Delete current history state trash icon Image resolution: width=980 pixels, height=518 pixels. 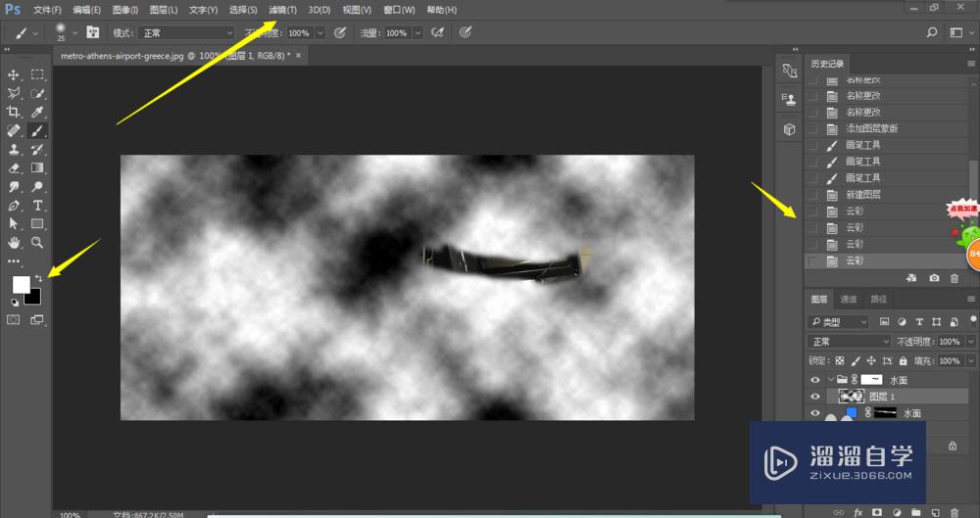[955, 278]
